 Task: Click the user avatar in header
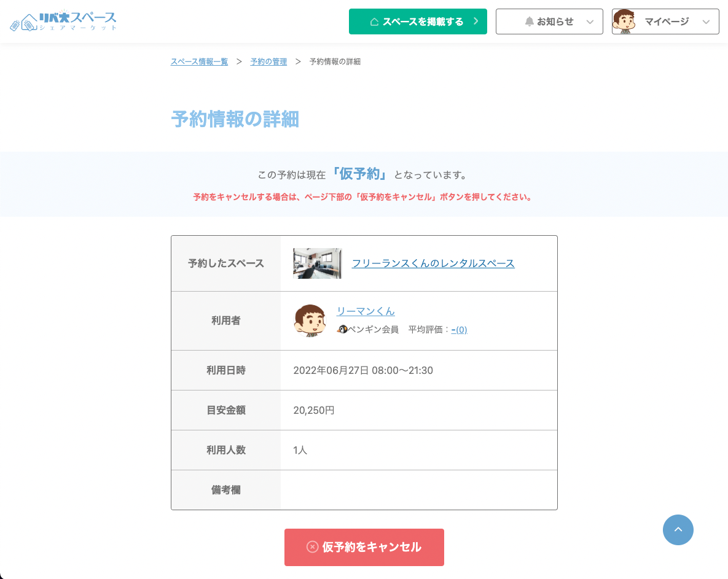624,21
